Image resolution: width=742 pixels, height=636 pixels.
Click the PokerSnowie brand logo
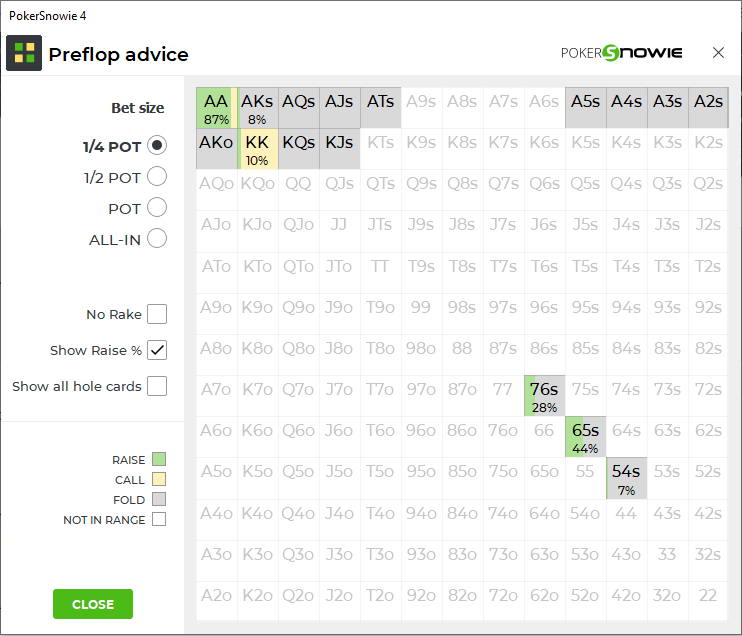coord(621,53)
